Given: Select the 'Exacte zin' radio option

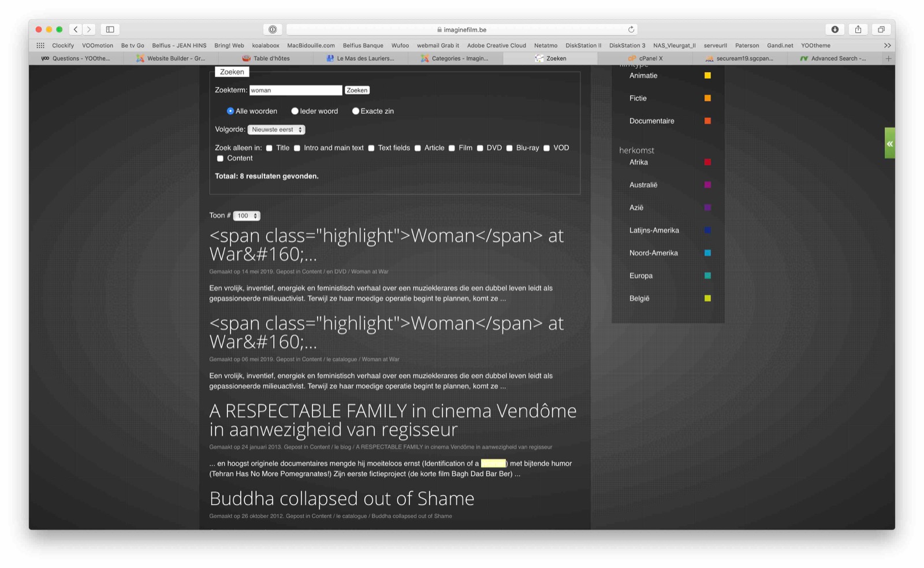Looking at the screenshot, I should [356, 111].
